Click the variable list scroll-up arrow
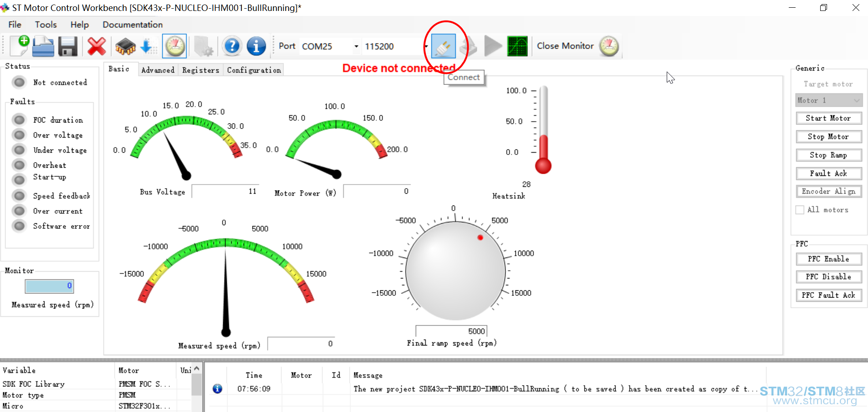 tap(197, 369)
